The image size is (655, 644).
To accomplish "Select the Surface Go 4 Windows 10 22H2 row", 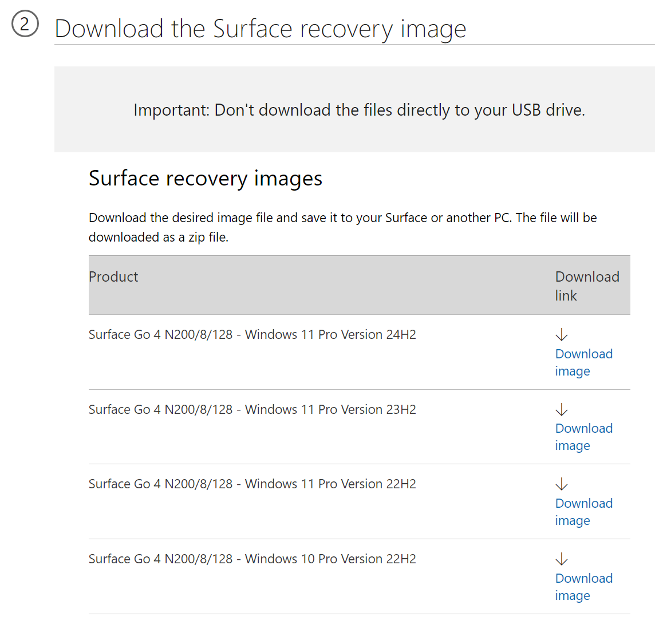I will 252,559.
